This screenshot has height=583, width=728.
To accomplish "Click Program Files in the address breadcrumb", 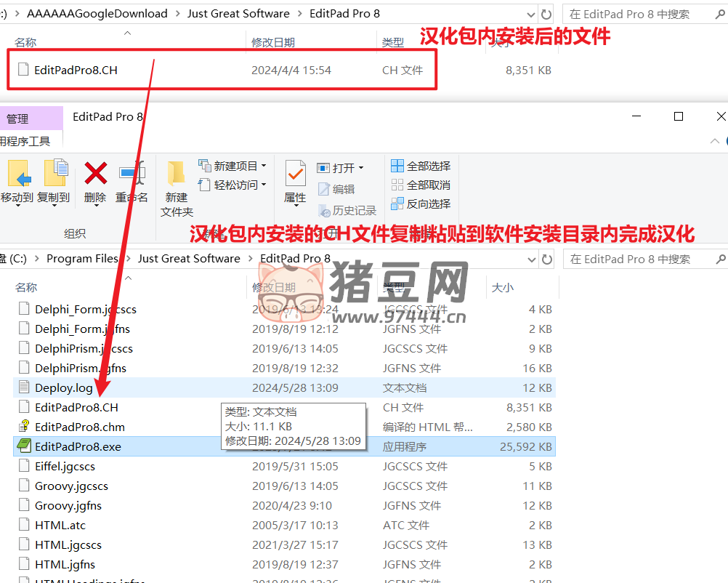I will point(82,258).
